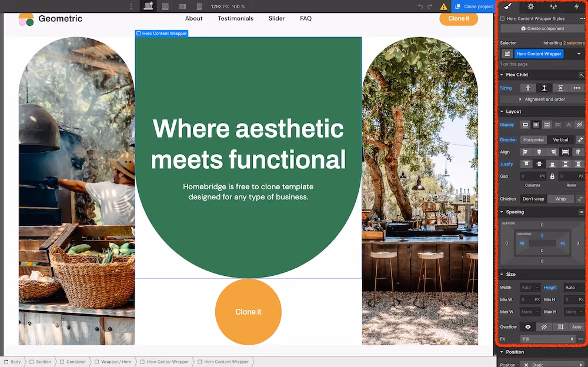Set overflow to visible eye icon
This screenshot has width=588, height=367.
527,327
